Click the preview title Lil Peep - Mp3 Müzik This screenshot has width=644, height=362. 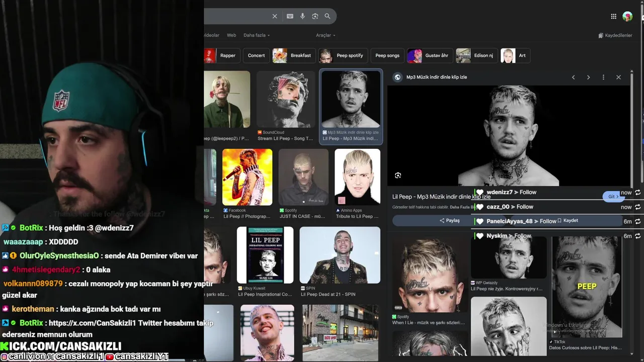(441, 197)
